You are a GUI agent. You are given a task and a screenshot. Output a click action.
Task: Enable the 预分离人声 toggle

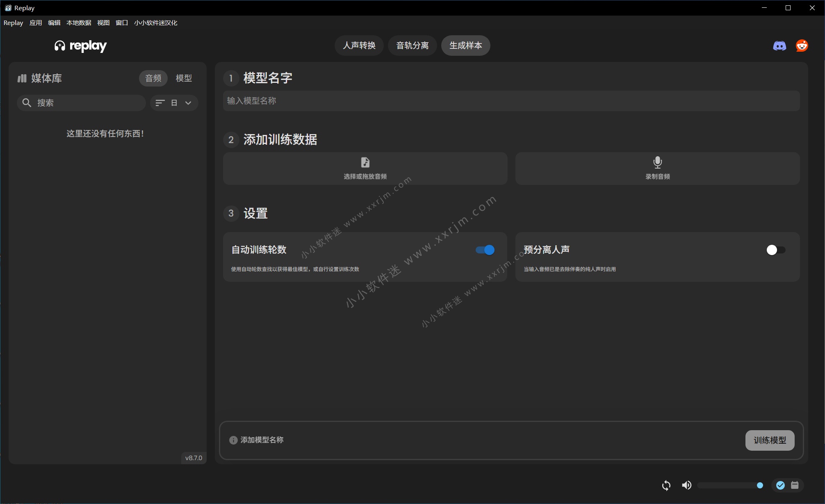[x=775, y=250]
